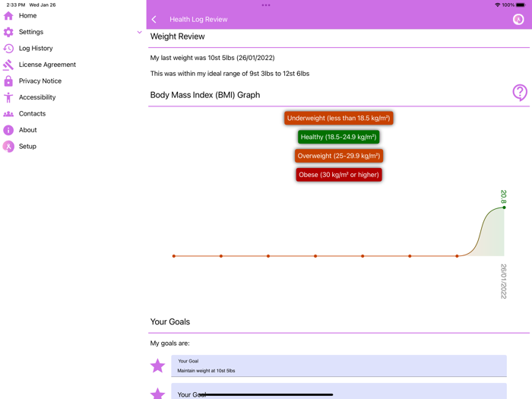
Task: Click the License Agreement gavel icon
Action: [x=8, y=65]
